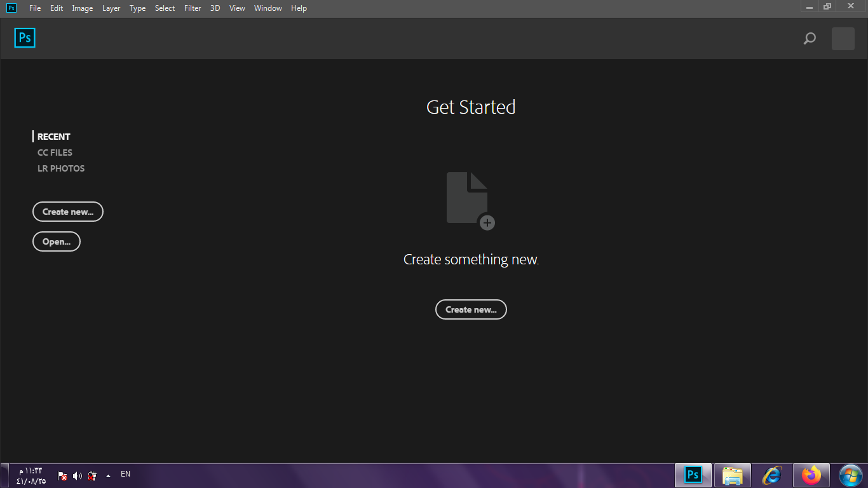
Task: Click Create new... in the left sidebar
Action: tap(68, 212)
